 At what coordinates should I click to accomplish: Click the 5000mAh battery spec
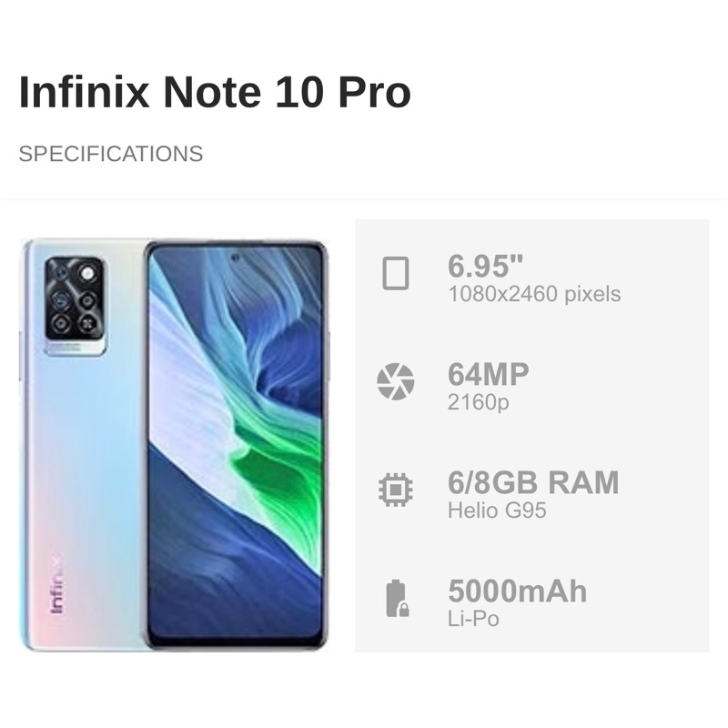click(518, 591)
